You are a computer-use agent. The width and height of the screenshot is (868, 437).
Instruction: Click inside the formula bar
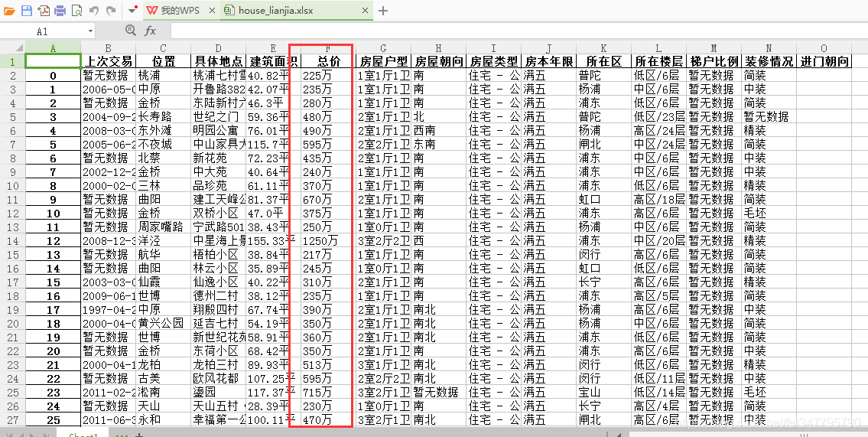tap(519, 31)
